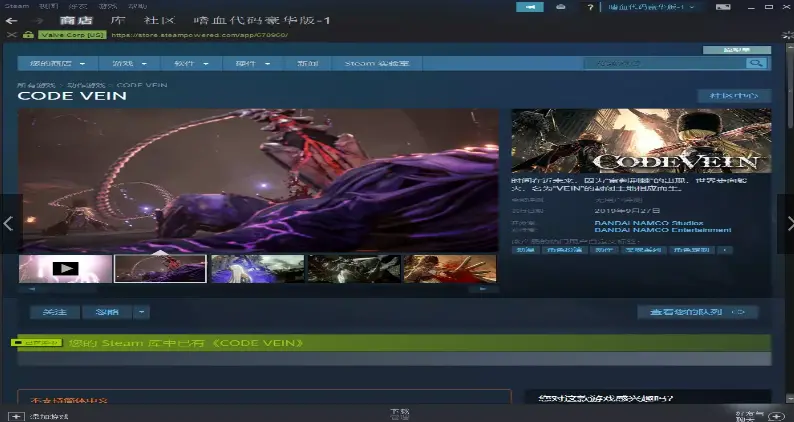Open the 游戏 menu in menu bar

point(108,6)
